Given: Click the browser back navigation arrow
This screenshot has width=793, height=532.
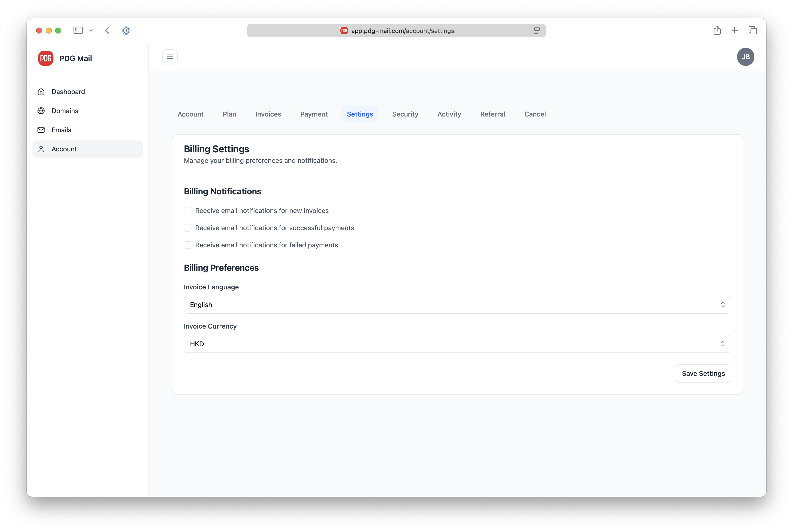Looking at the screenshot, I should 107,30.
